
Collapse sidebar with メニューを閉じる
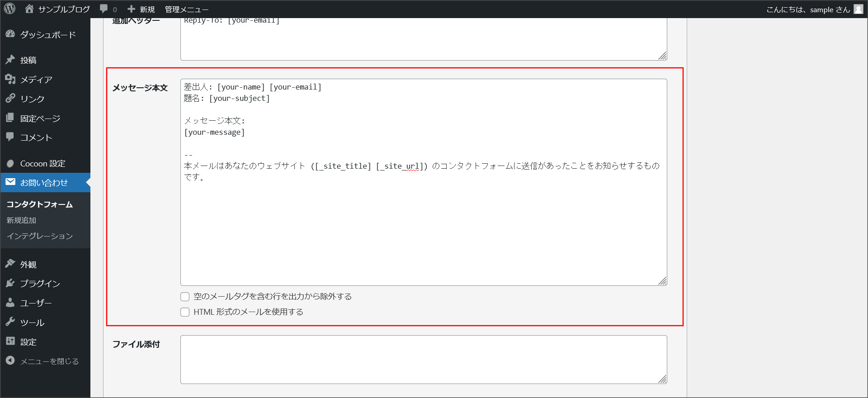[49, 361]
